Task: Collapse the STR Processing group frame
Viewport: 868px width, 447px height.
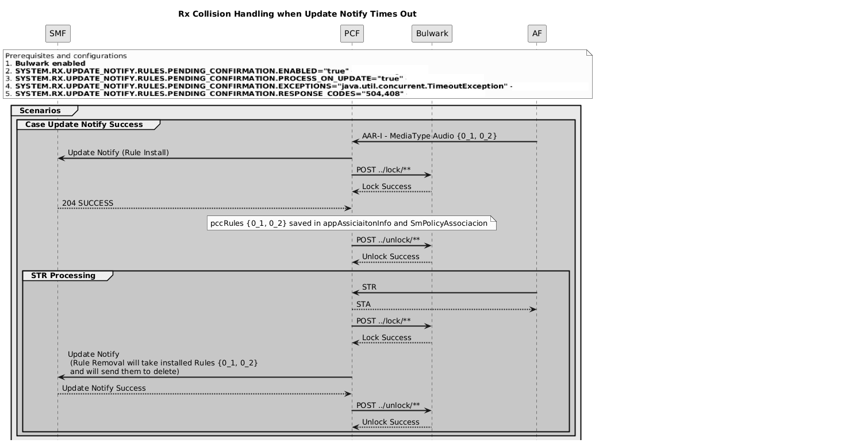Action: 63,276
